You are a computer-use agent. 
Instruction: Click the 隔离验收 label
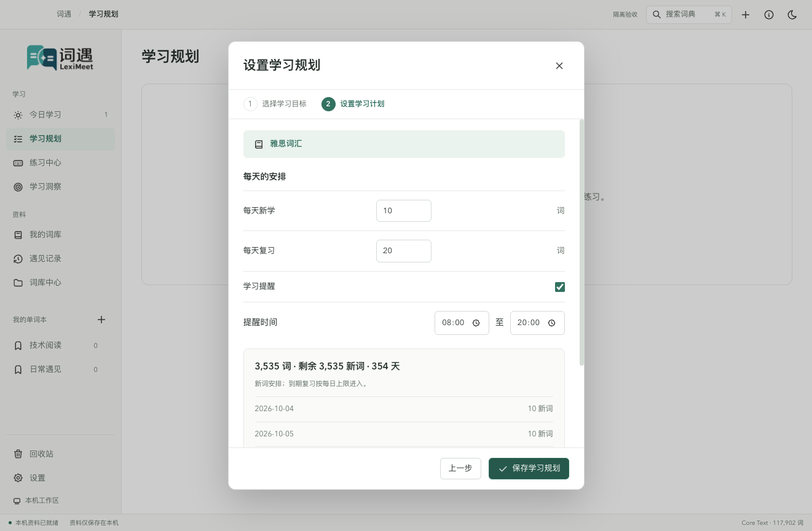pos(625,15)
